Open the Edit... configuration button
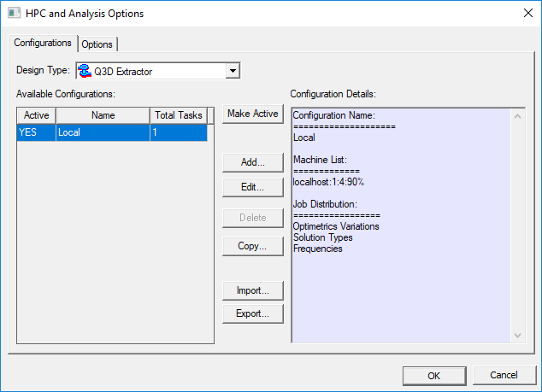This screenshot has height=392, width=542. 253,187
